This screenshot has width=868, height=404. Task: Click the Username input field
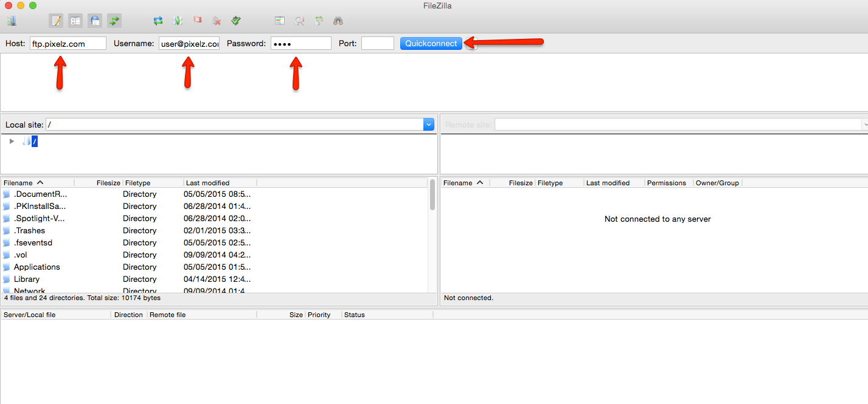point(189,44)
